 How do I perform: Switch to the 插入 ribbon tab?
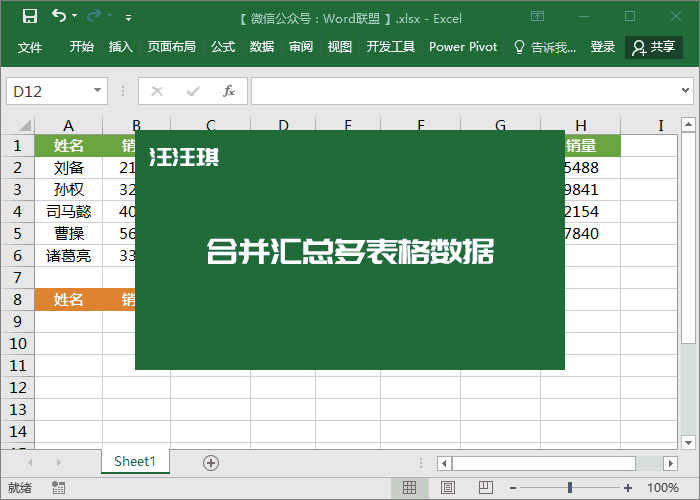[x=121, y=47]
